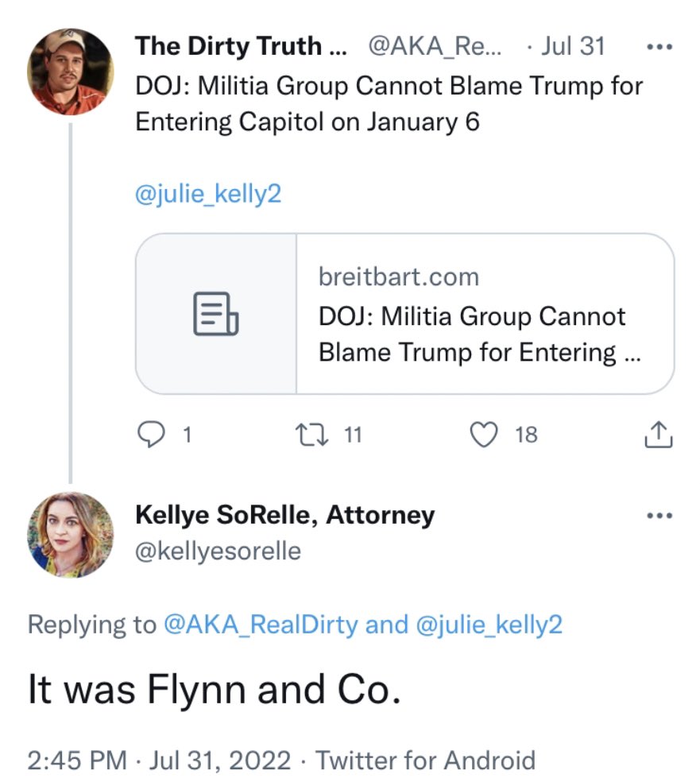Open the breitbart.com link preview headline

click(479, 334)
